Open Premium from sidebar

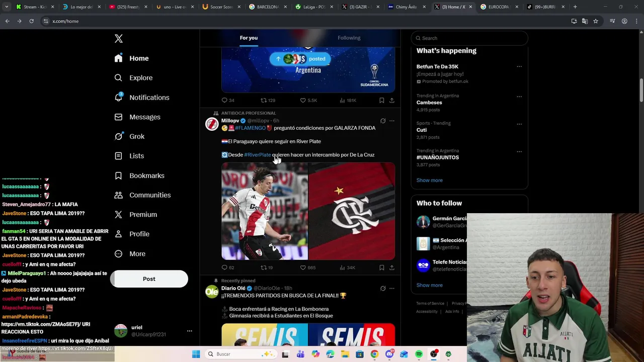point(136,215)
